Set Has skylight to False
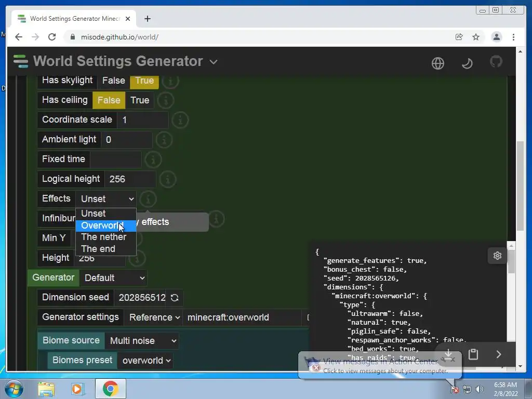This screenshot has width=532, height=399. click(x=114, y=81)
